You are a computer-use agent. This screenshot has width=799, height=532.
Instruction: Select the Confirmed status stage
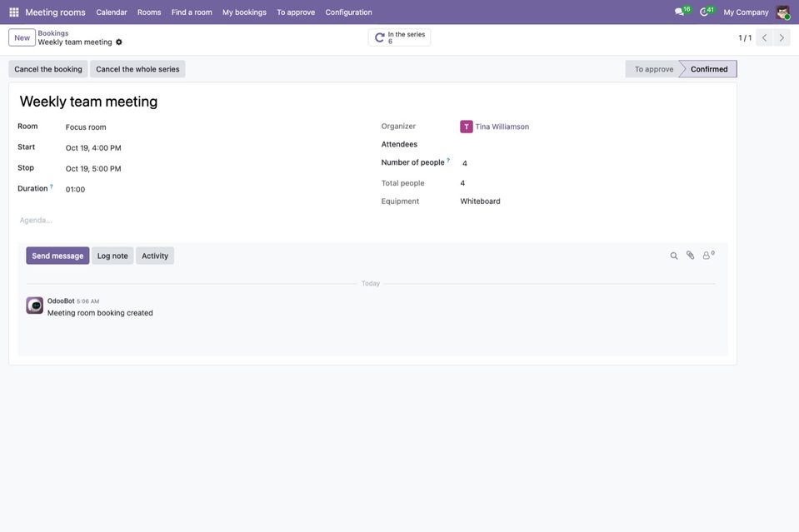[x=709, y=69]
